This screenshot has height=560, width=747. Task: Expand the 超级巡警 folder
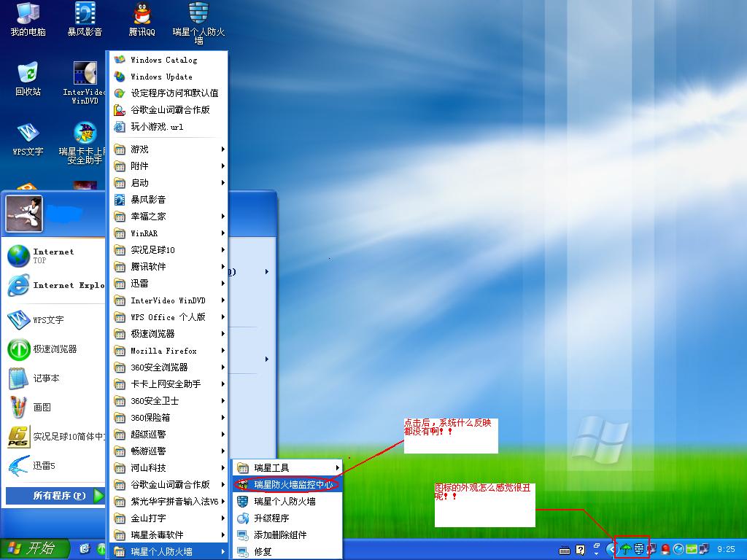pos(169,435)
